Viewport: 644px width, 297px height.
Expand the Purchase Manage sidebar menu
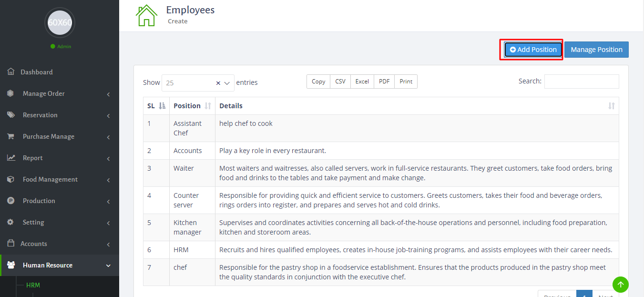(48, 136)
